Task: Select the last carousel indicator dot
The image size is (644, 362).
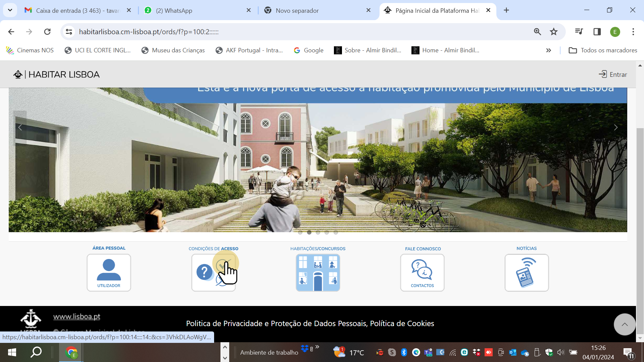Action: pos(336,232)
